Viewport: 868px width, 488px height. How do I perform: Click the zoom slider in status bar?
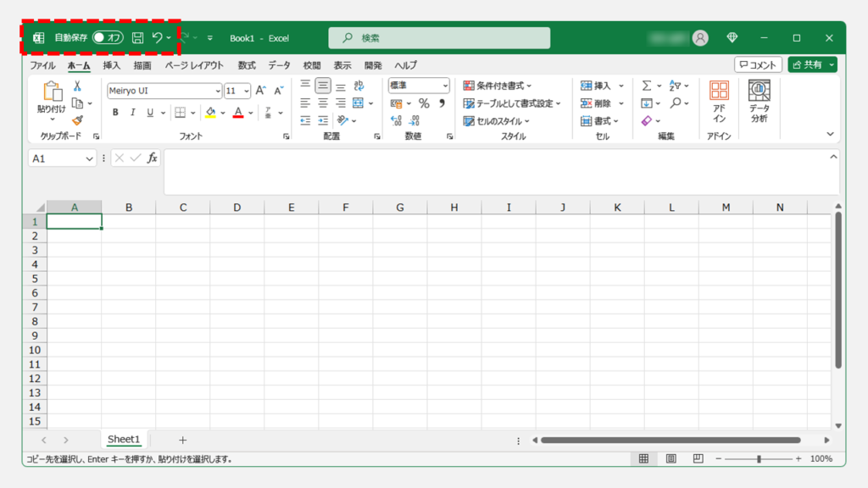[759, 459]
